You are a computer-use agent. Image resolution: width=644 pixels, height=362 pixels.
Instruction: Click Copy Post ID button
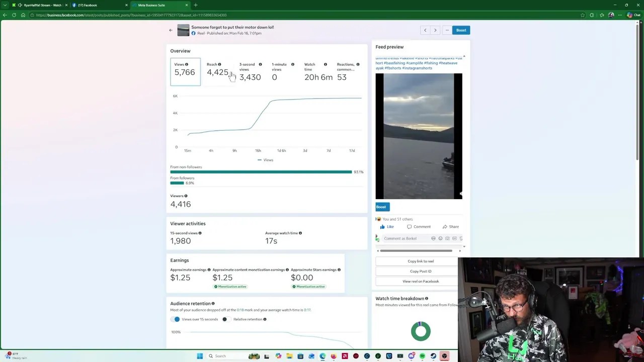tap(421, 271)
